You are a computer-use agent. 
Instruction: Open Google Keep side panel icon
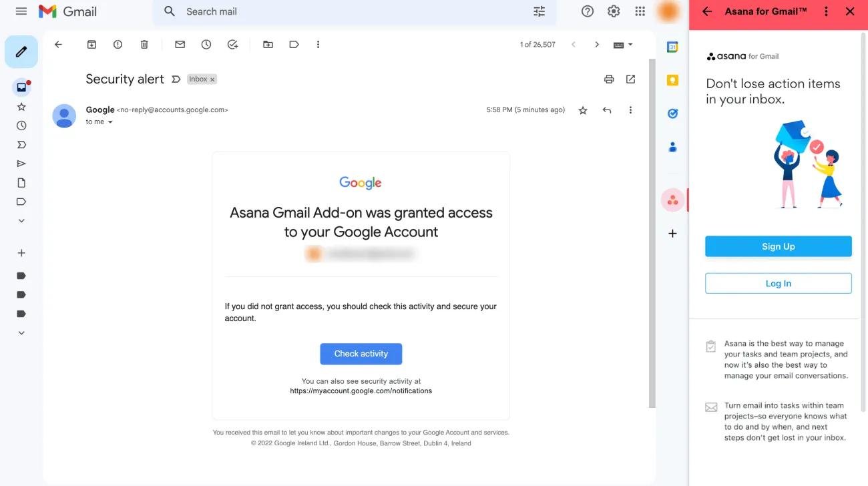672,80
